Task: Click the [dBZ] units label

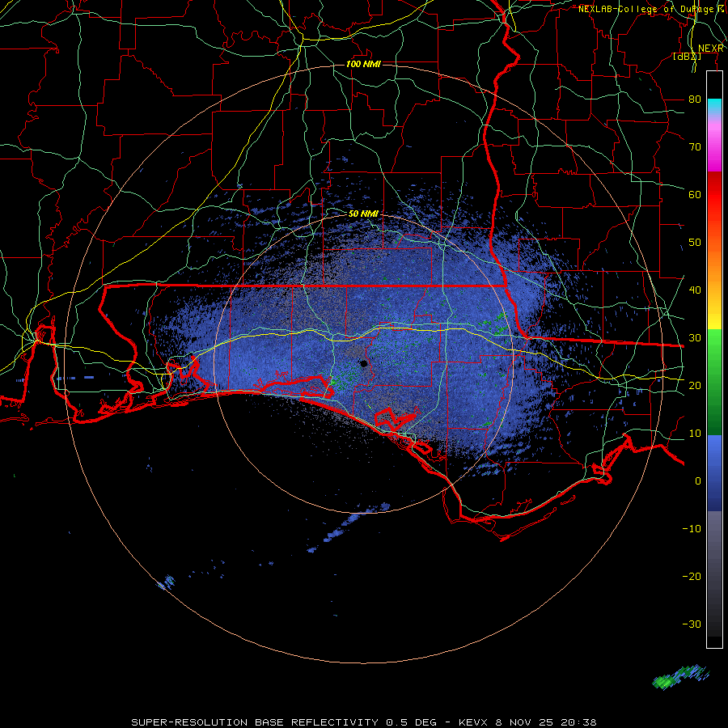Action: (687, 57)
